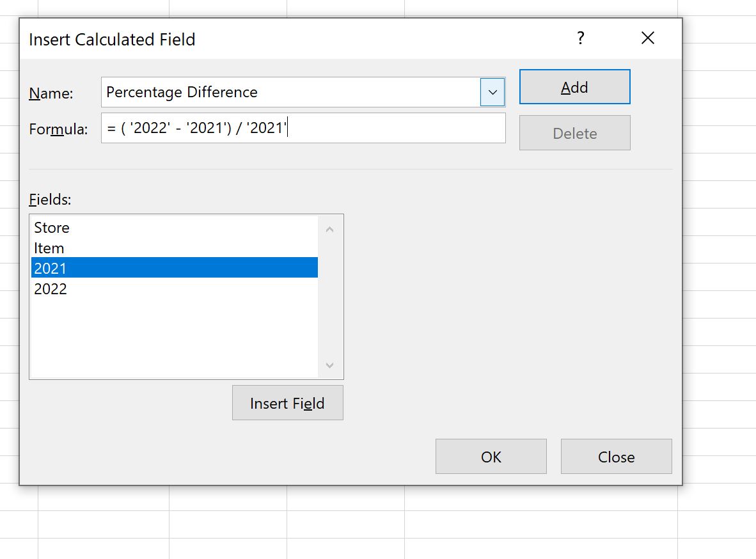
Task: Confirm the calculated field with OK
Action: click(x=491, y=456)
